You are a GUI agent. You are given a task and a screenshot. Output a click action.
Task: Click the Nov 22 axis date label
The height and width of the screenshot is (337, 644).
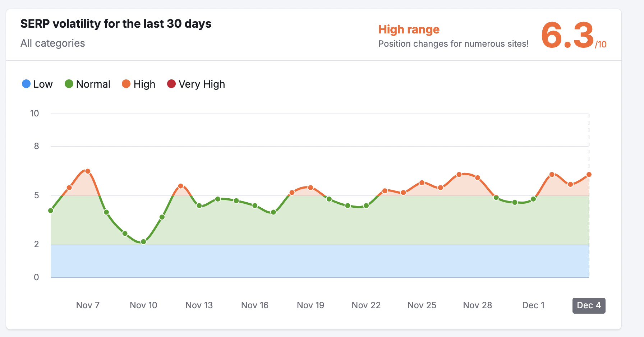coord(366,305)
